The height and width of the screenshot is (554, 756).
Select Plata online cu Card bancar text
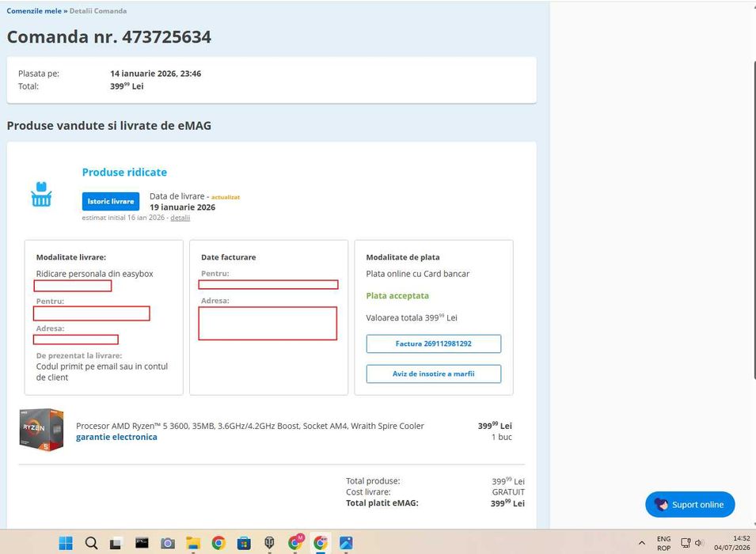[417, 274]
